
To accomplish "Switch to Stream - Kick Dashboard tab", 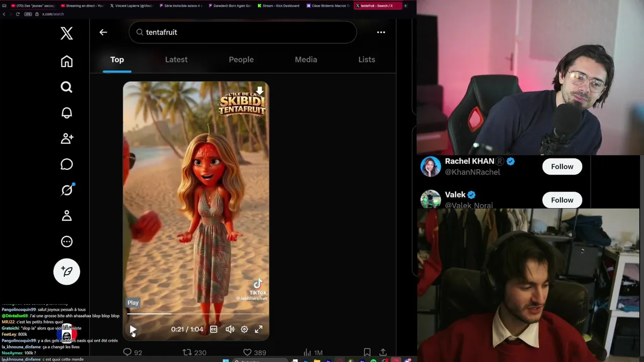I will (278, 6).
